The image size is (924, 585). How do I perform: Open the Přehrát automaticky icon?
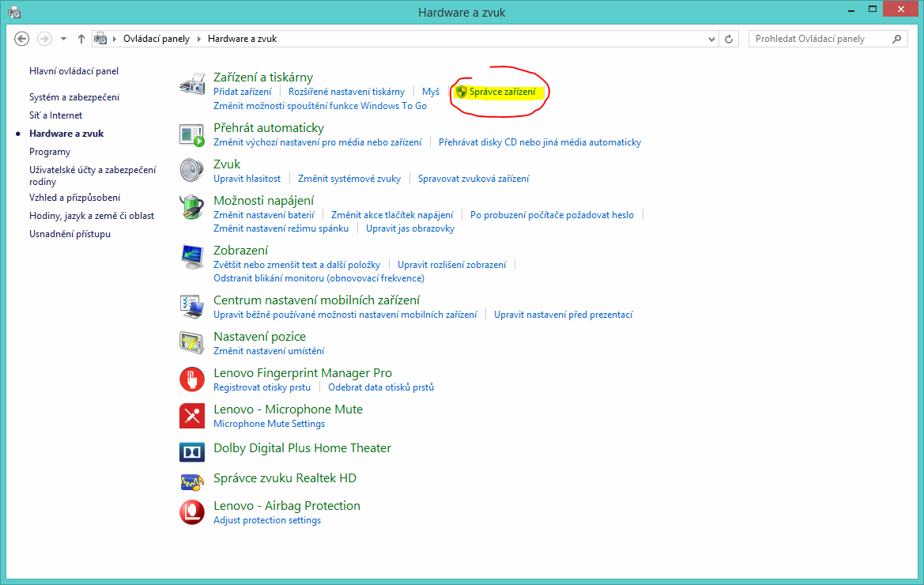pos(192,134)
